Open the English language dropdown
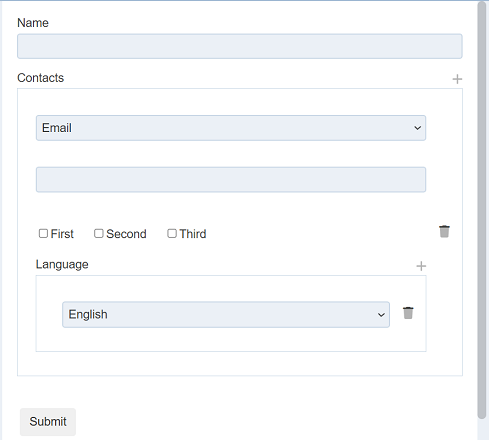Image resolution: width=489 pixels, height=440 pixels. coord(226,315)
